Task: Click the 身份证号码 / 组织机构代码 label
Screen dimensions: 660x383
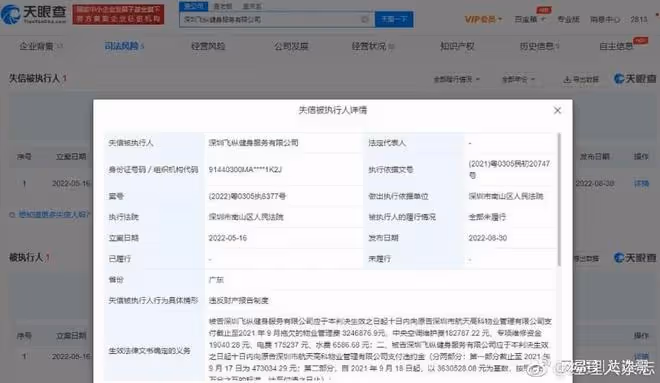Action: [153, 169]
